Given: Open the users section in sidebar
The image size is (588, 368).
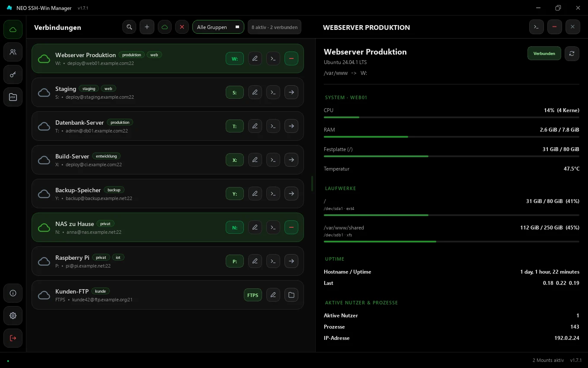Looking at the screenshot, I should 13,52.
